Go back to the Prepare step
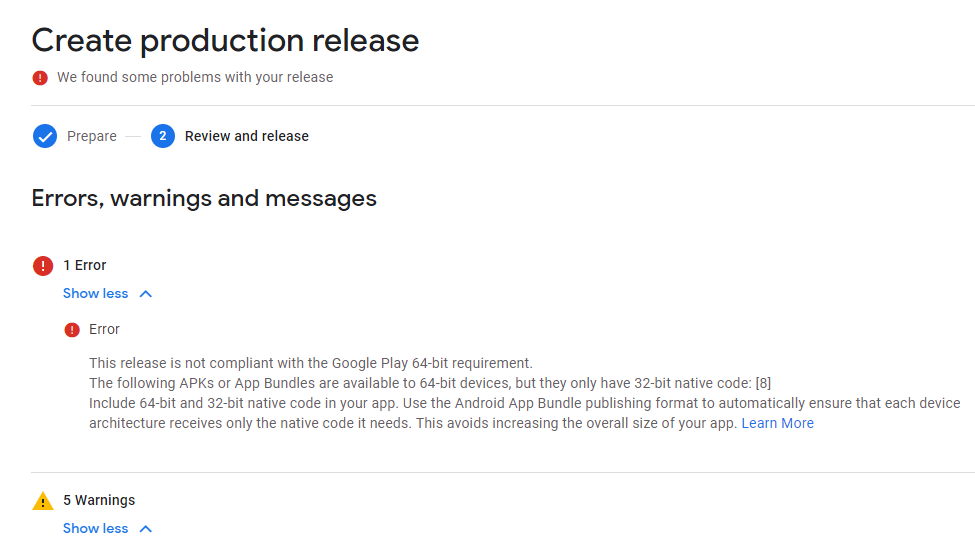This screenshot has width=975, height=545. point(91,136)
